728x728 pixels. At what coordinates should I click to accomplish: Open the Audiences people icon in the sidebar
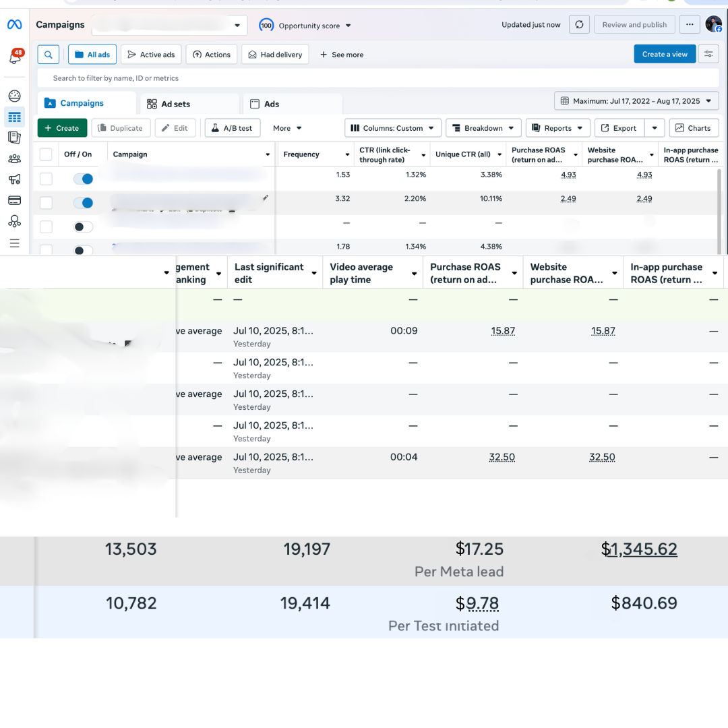(x=14, y=158)
